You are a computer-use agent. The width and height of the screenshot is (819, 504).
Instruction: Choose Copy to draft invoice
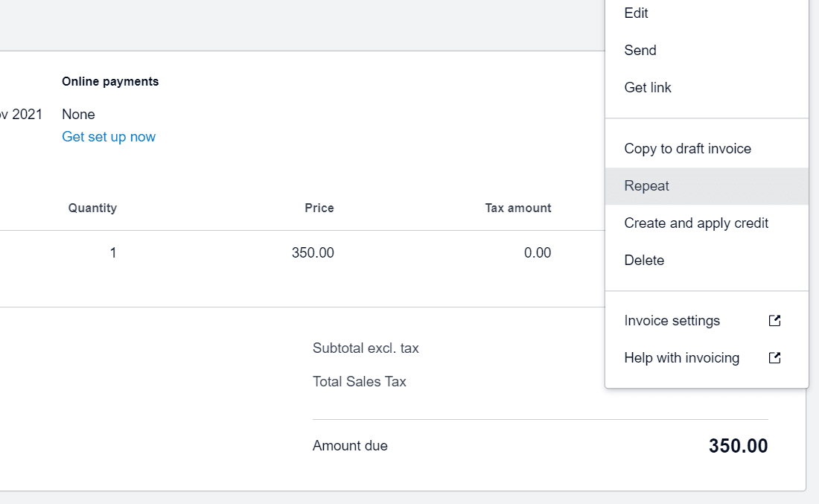click(706, 149)
